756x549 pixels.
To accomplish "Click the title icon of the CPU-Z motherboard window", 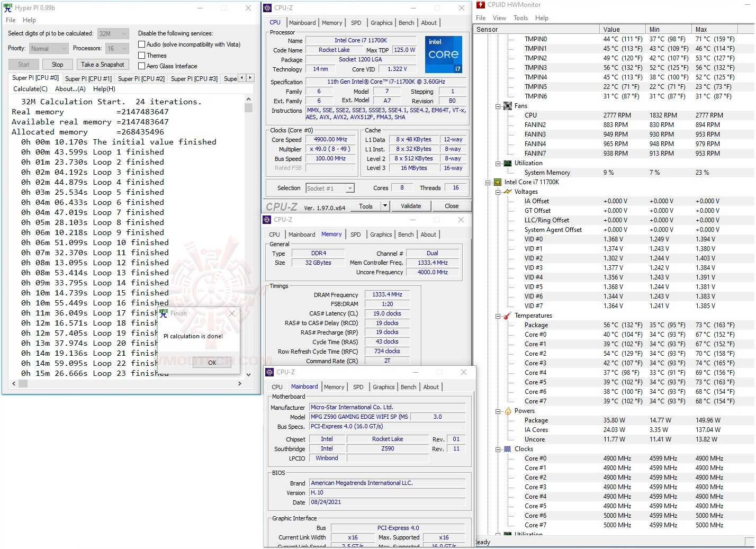I will coord(269,372).
